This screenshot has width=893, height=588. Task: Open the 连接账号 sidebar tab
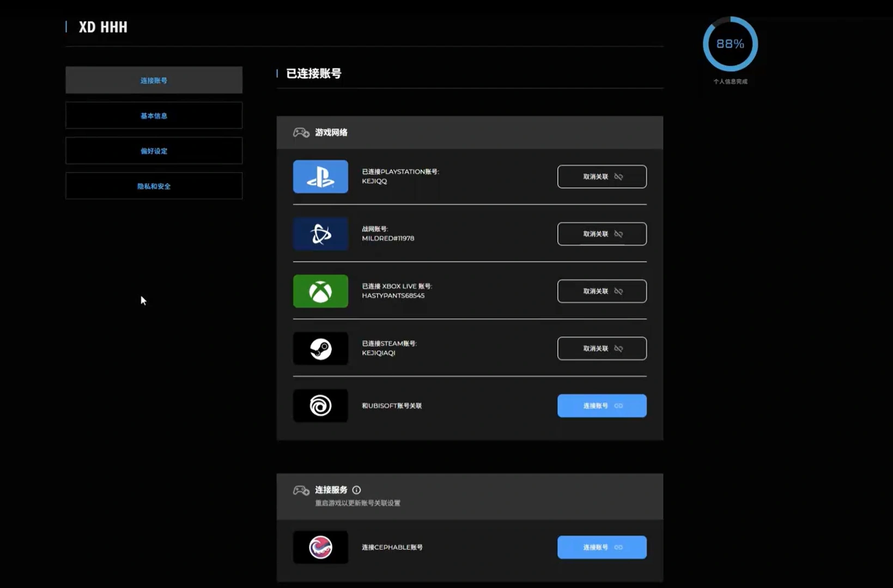[154, 80]
